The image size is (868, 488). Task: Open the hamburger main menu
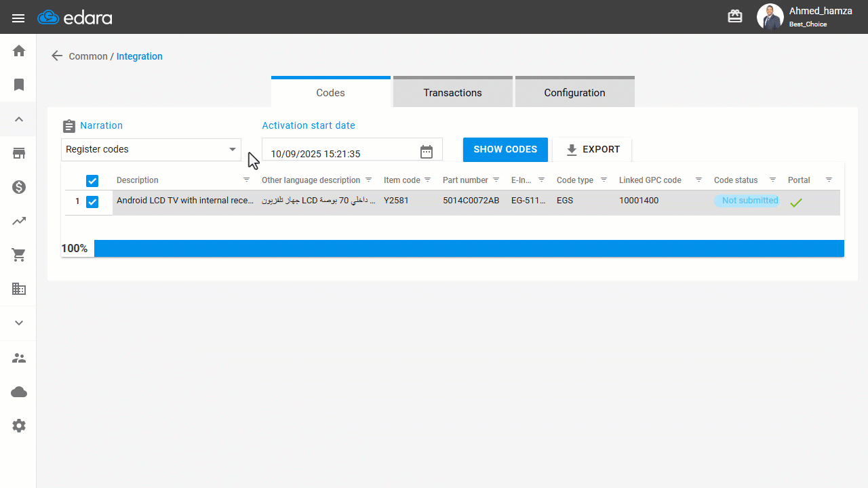point(18,18)
